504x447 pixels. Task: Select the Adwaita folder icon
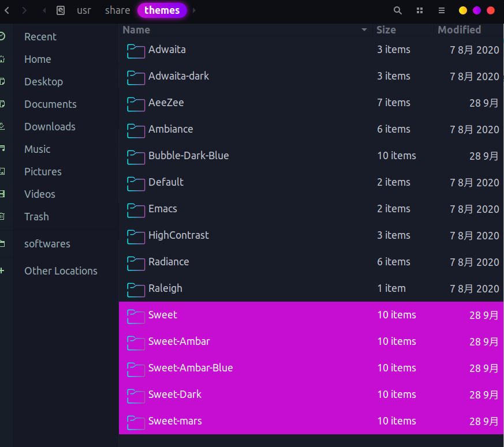tap(136, 51)
